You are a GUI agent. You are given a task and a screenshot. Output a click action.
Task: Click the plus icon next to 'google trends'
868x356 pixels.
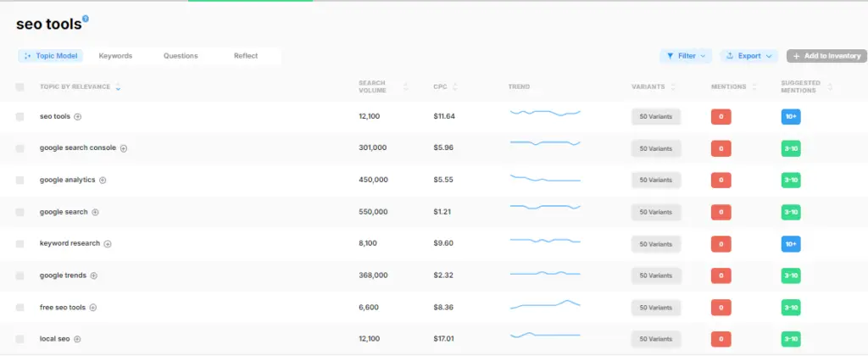point(94,275)
